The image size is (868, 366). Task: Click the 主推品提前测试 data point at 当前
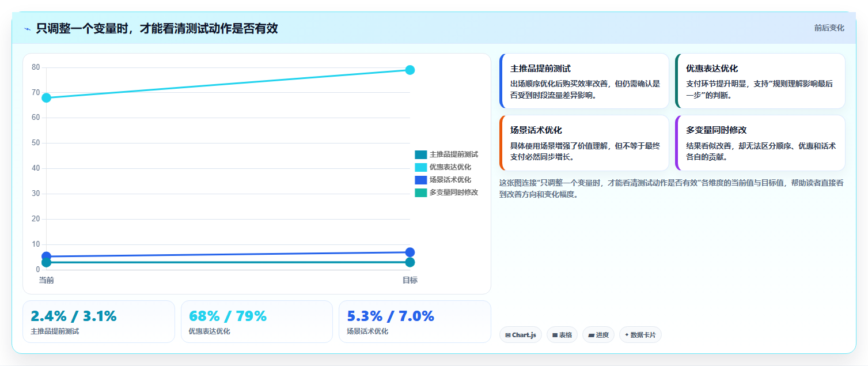pos(46,263)
